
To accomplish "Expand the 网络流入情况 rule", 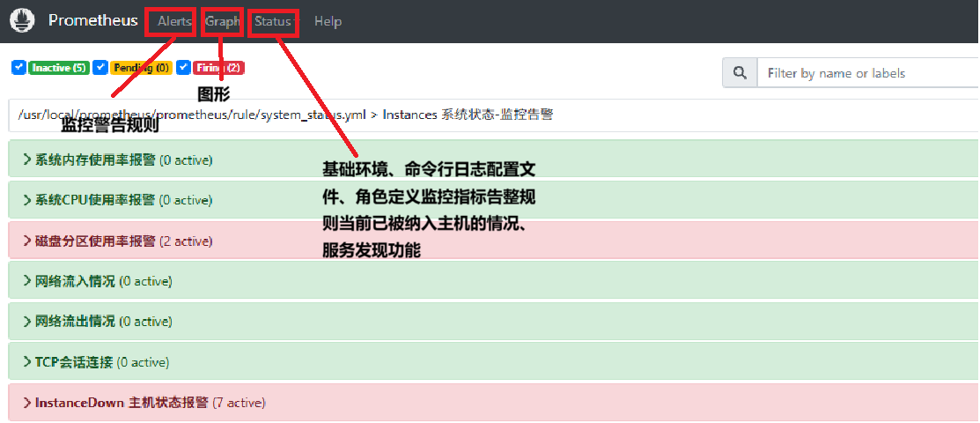I will 494,281.
